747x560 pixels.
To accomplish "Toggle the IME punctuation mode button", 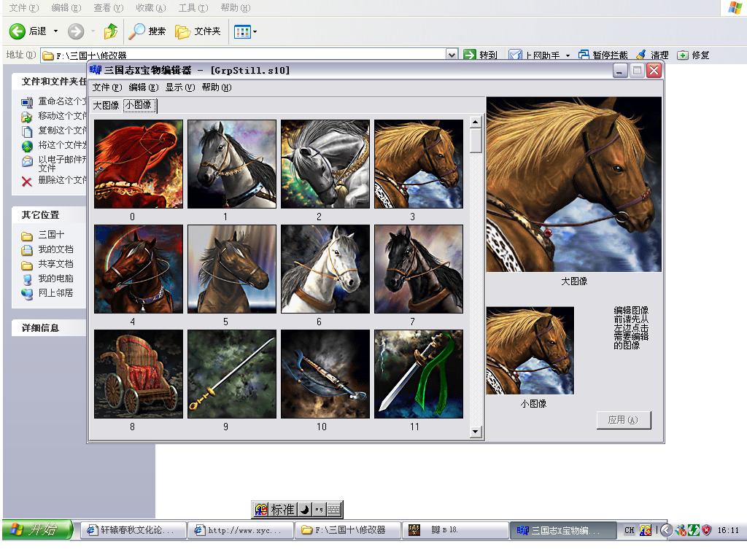I will click(x=319, y=510).
